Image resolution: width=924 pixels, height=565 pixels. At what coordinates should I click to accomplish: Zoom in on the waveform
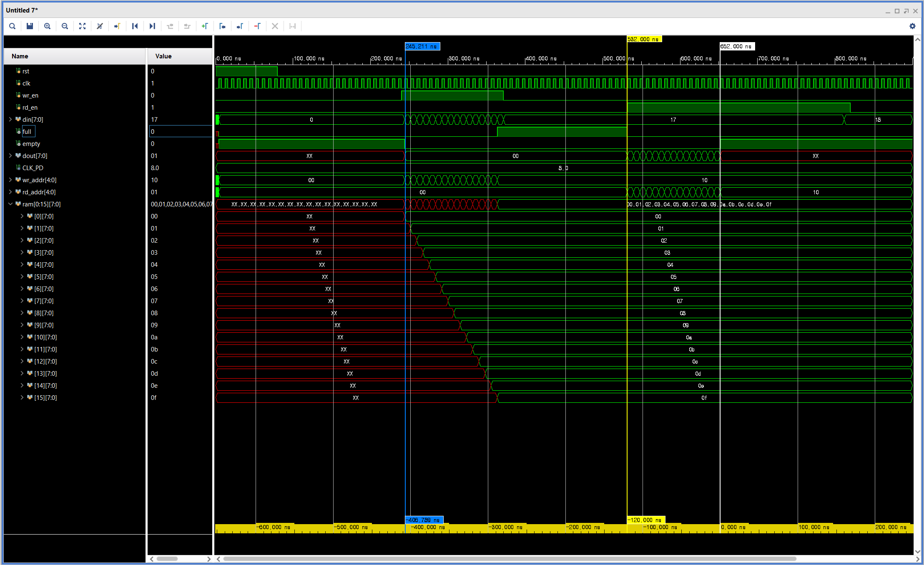point(47,26)
